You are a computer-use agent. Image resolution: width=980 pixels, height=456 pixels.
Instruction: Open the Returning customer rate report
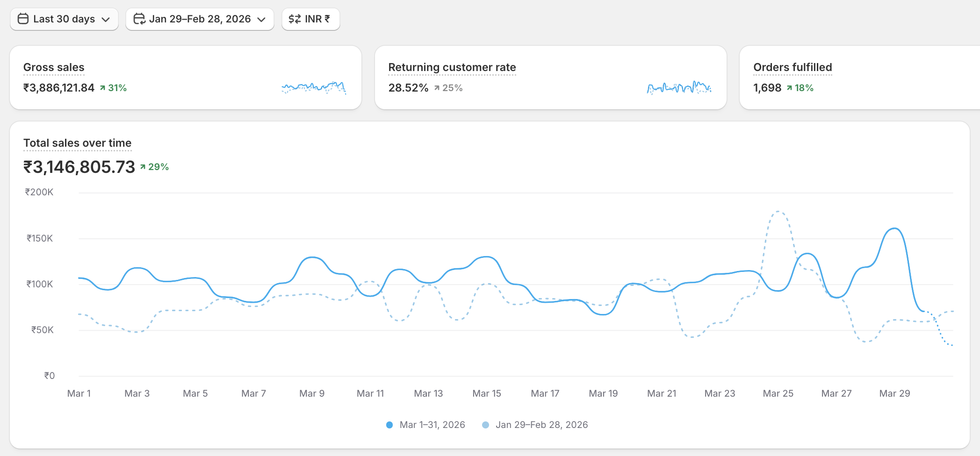click(x=452, y=67)
